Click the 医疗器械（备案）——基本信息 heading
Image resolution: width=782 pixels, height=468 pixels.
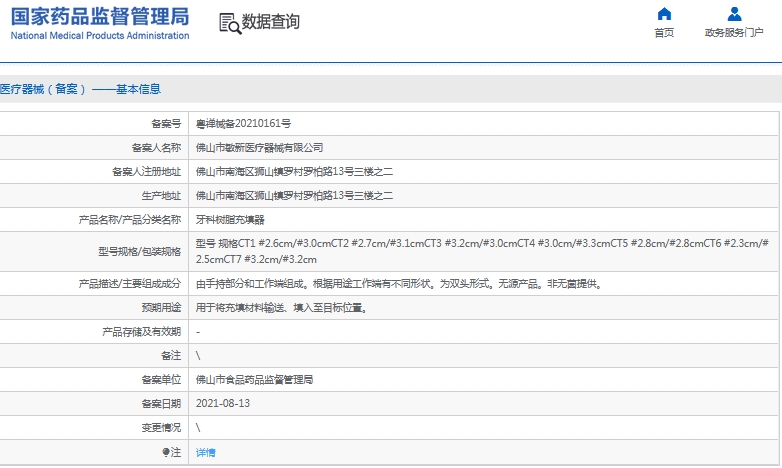(80, 89)
